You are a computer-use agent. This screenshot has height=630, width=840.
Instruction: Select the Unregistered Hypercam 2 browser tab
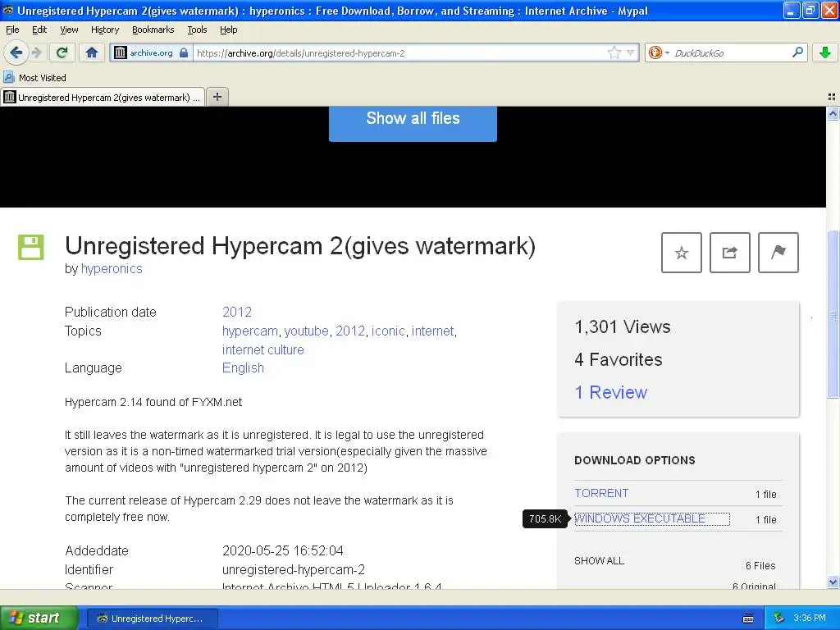point(103,97)
